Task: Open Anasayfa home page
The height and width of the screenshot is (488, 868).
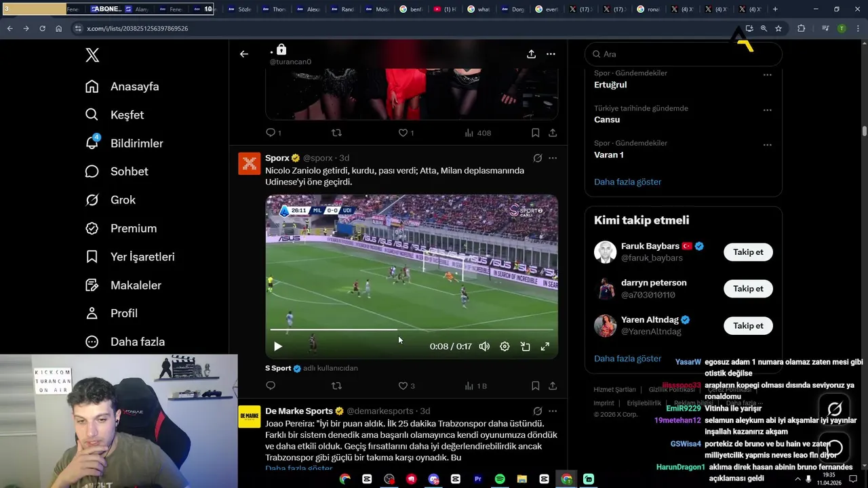Action: coord(123,86)
